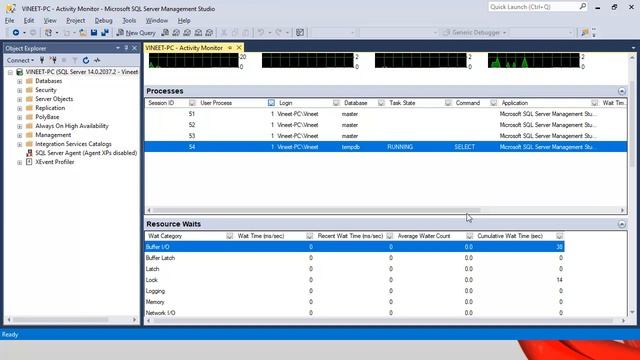Close the Activity Monitor tab
The image size is (640, 360).
[239, 48]
